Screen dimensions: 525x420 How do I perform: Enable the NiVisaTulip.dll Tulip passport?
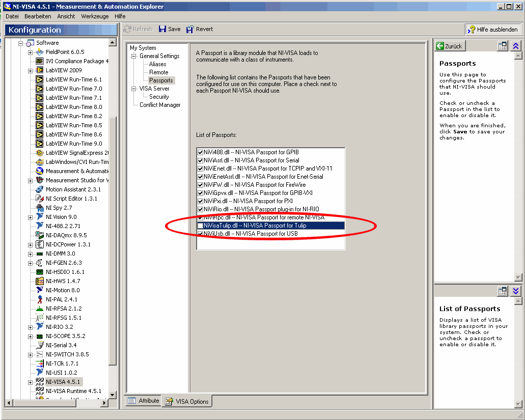pos(200,226)
